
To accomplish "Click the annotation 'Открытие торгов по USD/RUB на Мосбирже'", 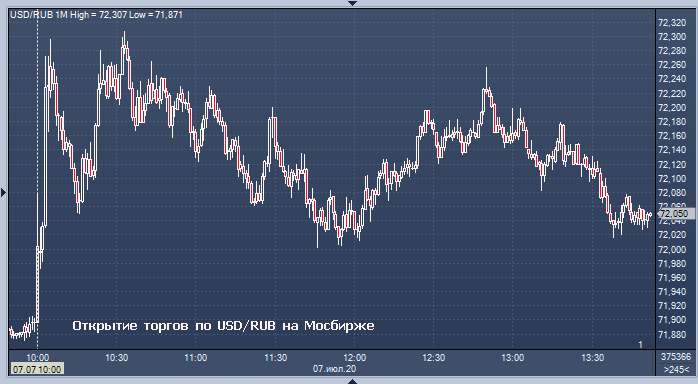I will [x=223, y=326].
